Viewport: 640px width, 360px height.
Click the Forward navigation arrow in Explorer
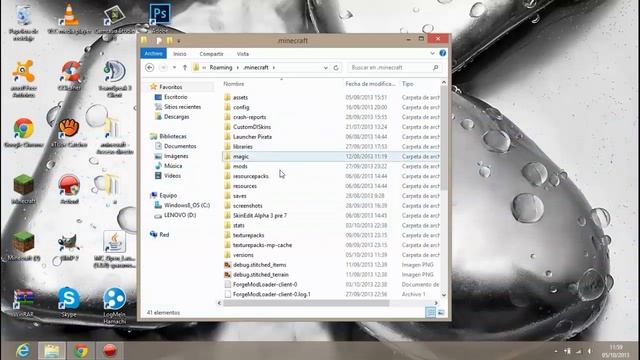pos(163,68)
